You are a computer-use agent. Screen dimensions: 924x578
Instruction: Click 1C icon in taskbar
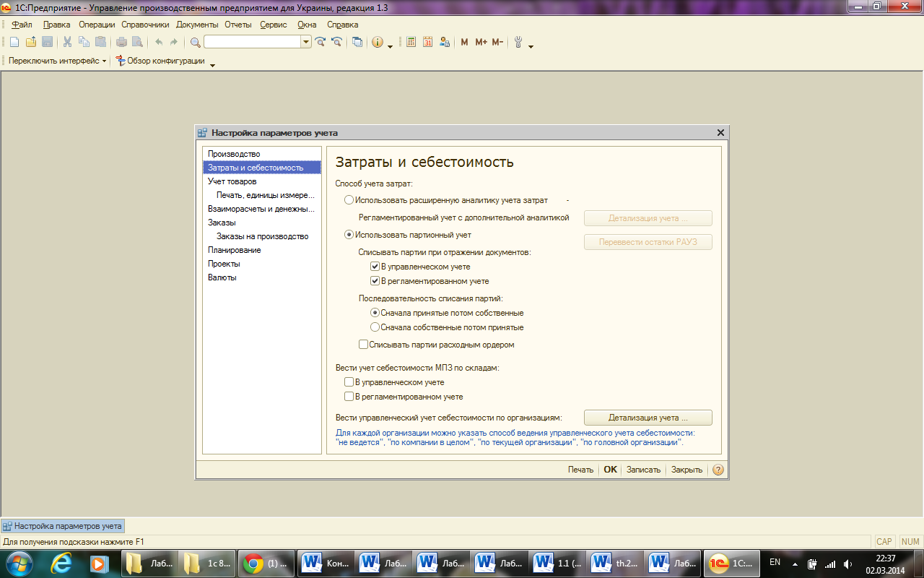pyautogui.click(x=733, y=563)
